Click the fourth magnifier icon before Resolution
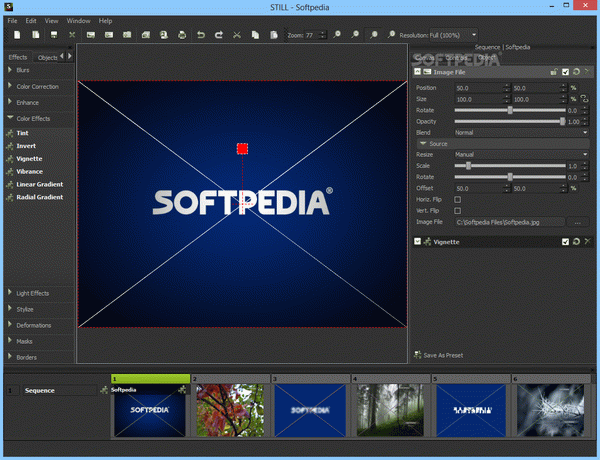The image size is (600, 460). (391, 35)
